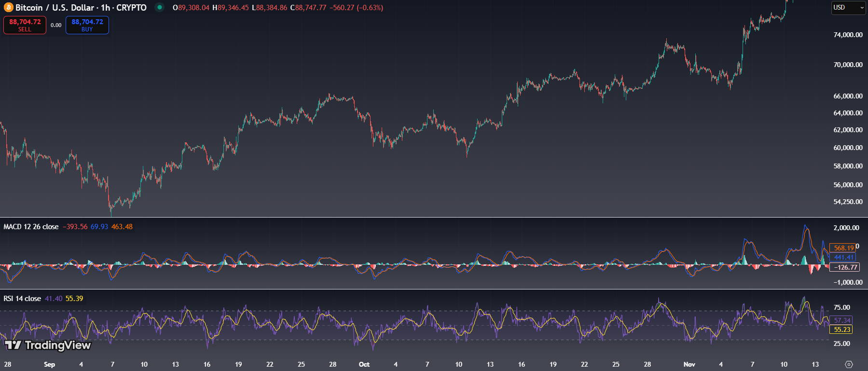Click the Oct label on the time axis
The image size is (868, 371).
pos(364,364)
